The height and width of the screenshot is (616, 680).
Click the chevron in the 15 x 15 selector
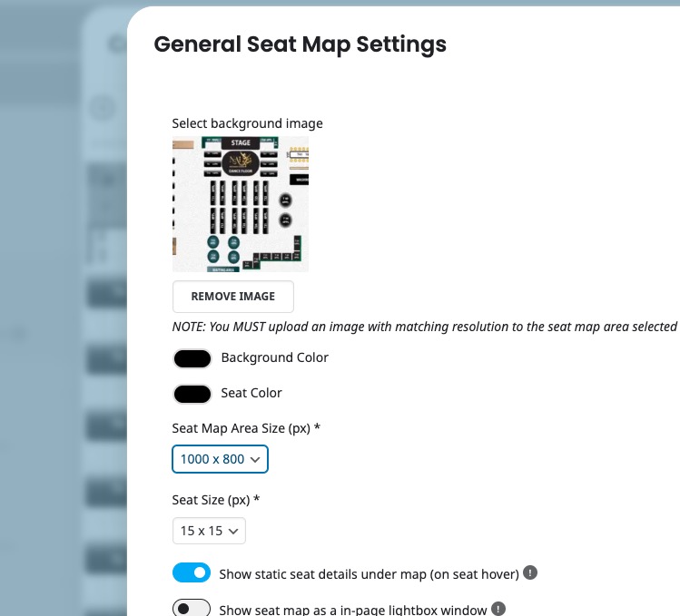coord(233,532)
